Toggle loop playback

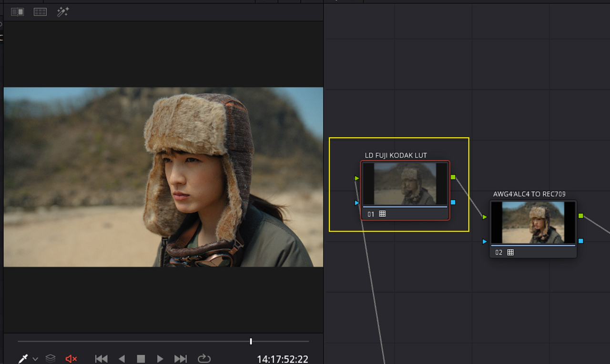(203, 358)
